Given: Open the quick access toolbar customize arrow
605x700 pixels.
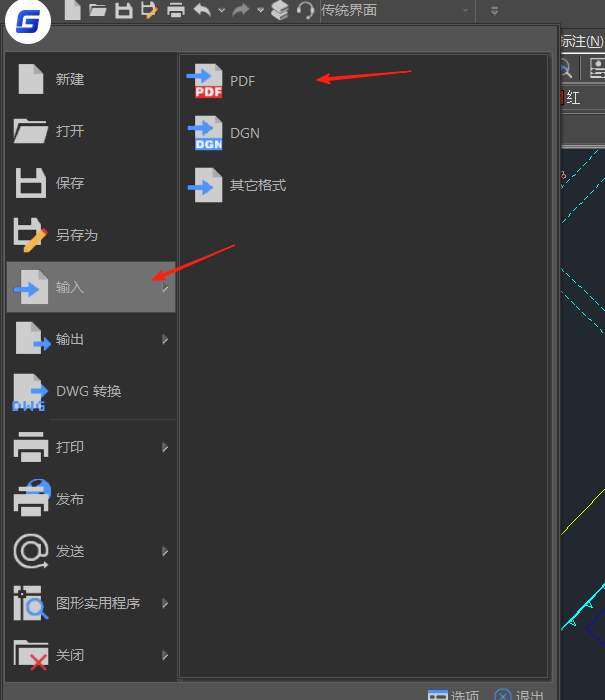Looking at the screenshot, I should [494, 10].
